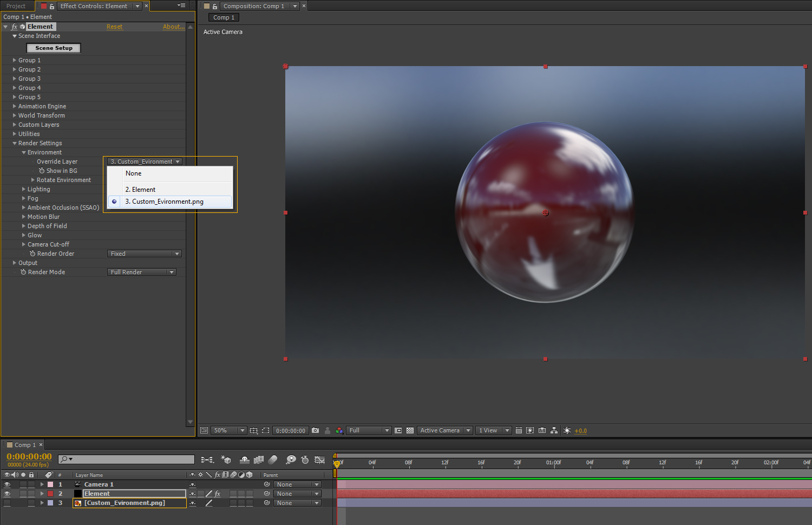Reset the Element effect

coord(114,27)
